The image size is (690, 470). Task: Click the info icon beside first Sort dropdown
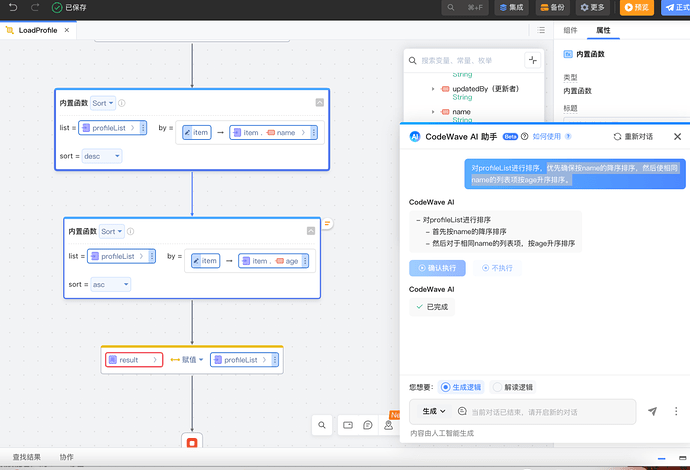(122, 103)
